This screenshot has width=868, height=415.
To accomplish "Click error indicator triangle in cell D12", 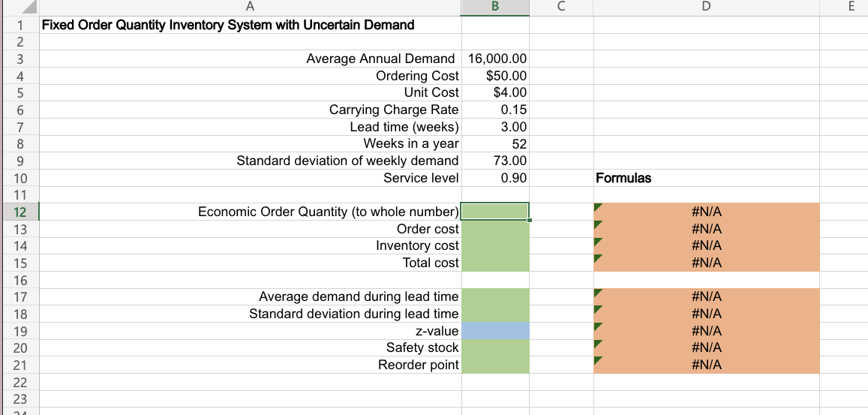I will [598, 206].
